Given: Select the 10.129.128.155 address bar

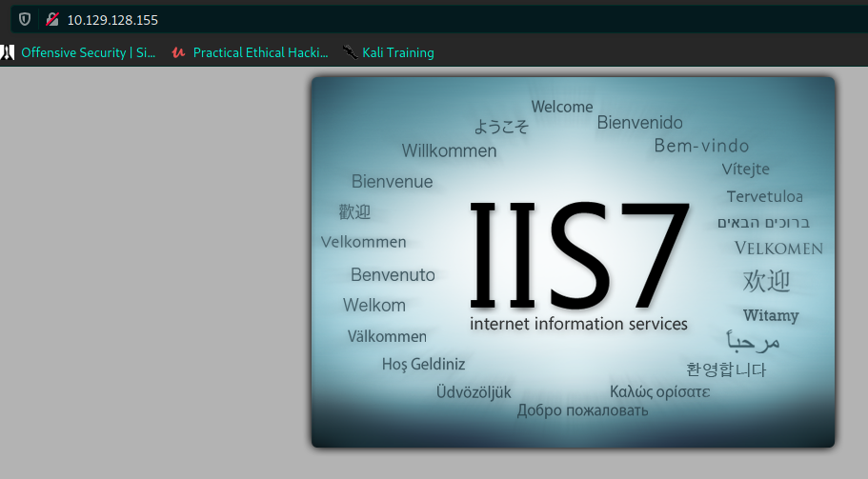Looking at the screenshot, I should [x=439, y=20].
